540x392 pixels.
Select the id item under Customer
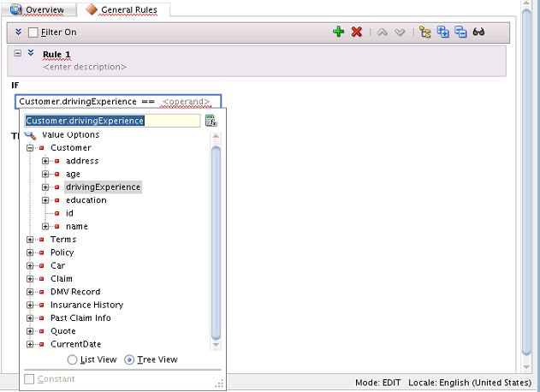[x=69, y=213]
